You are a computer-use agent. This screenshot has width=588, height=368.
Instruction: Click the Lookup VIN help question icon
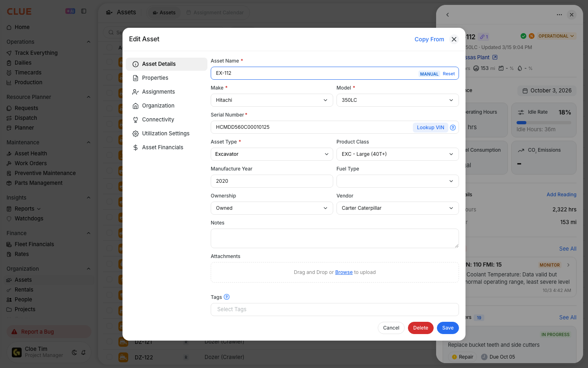point(453,128)
